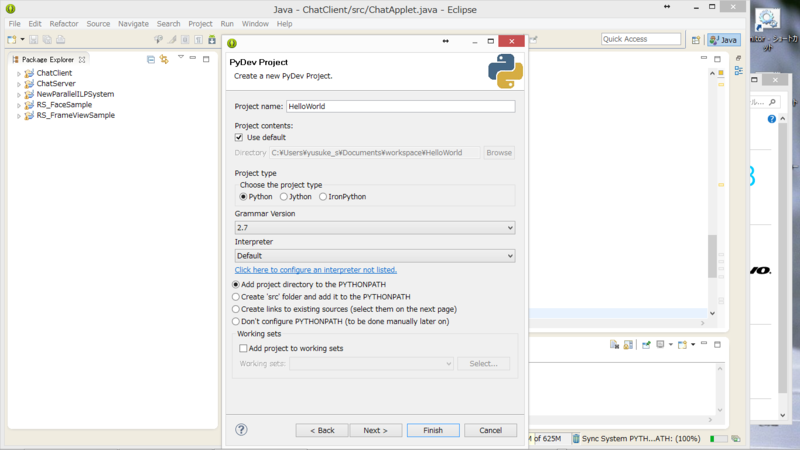The image size is (800, 450).
Task: Expand the RS_FaceSample project node
Action: tap(19, 106)
